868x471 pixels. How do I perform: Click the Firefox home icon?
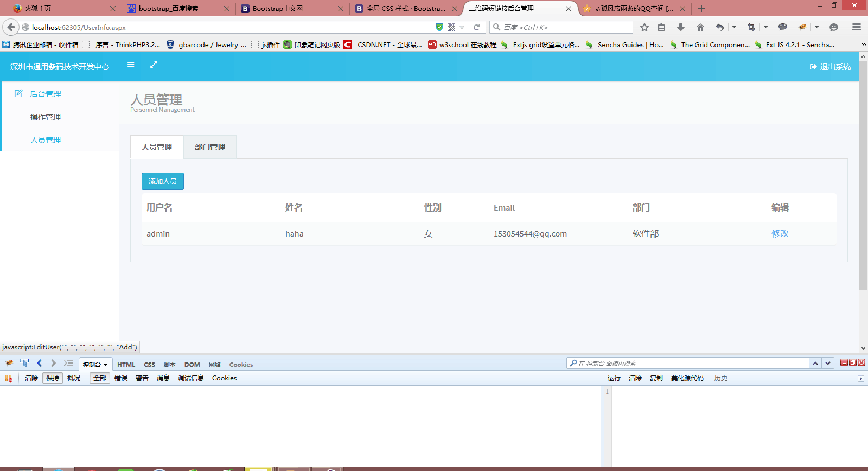[700, 27]
